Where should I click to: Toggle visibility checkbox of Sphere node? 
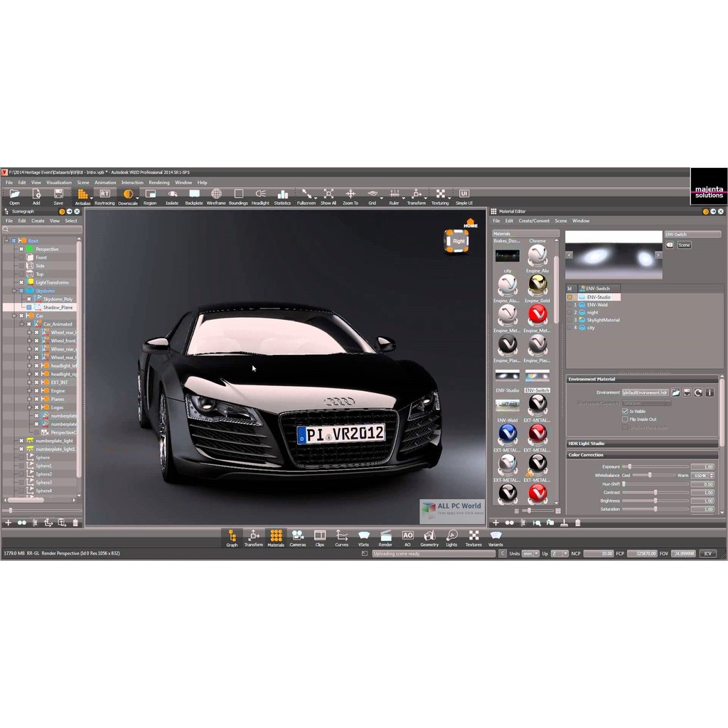21,457
